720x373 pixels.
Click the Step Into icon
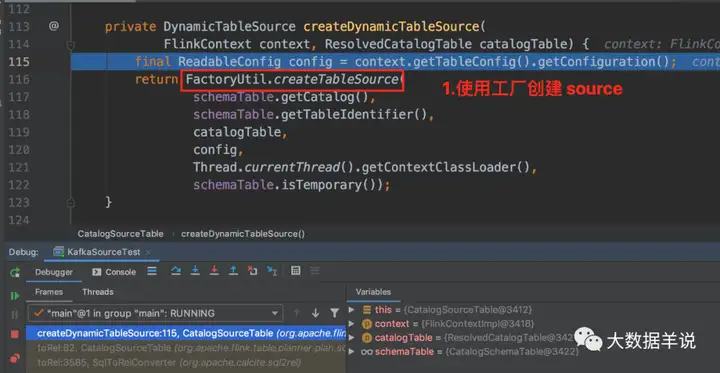(195, 271)
